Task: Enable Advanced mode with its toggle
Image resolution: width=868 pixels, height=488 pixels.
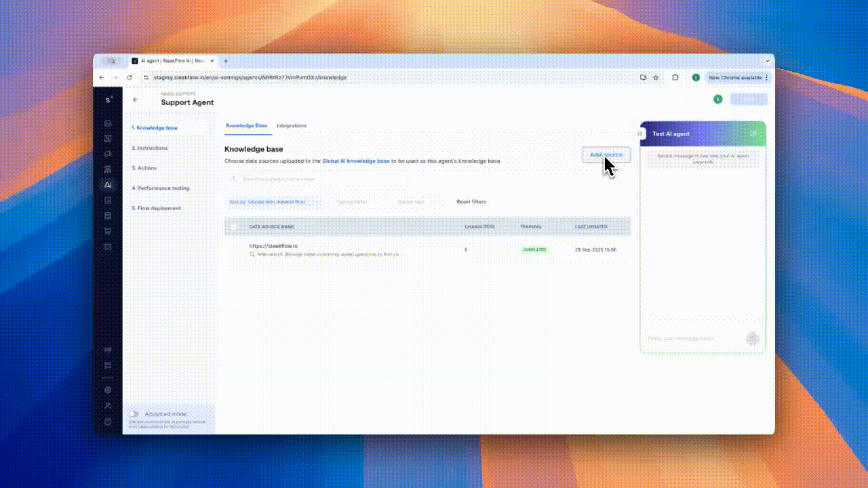Action: (x=134, y=413)
